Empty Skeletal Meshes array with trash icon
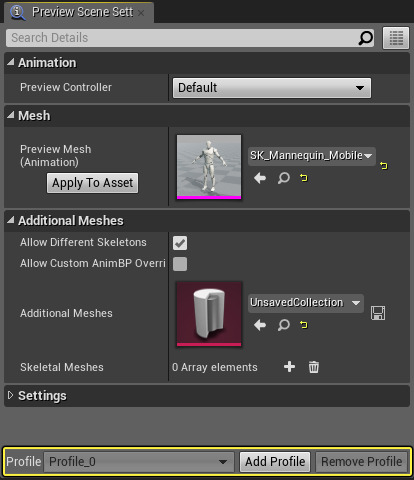Screen dimensions: 414x480 click(x=313, y=367)
